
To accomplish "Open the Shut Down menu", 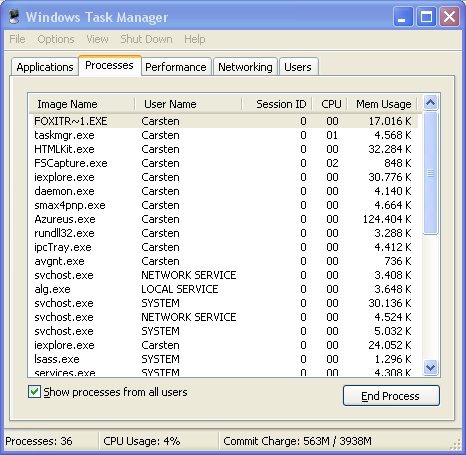I will (146, 39).
